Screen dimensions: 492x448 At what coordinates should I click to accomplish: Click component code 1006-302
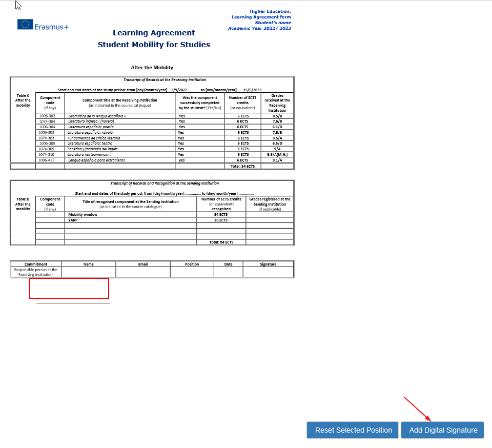click(47, 116)
